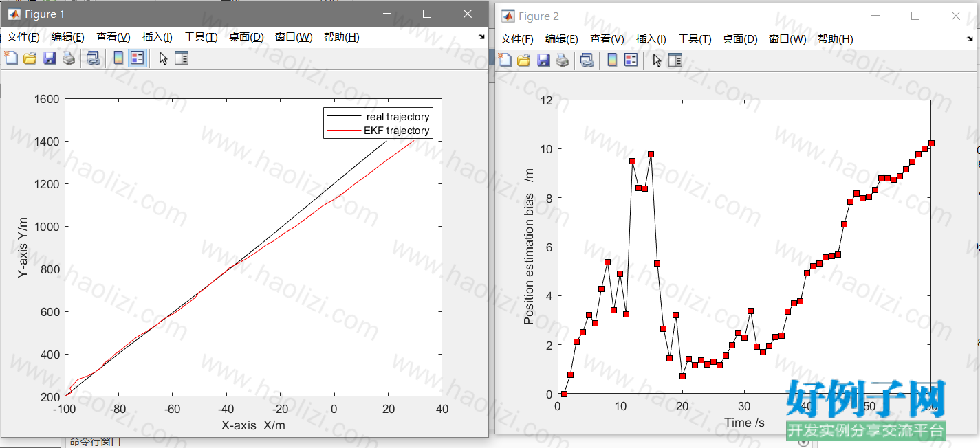The width and height of the screenshot is (980, 448).
Task: Minimize the Figure 2 window
Action: [x=875, y=16]
